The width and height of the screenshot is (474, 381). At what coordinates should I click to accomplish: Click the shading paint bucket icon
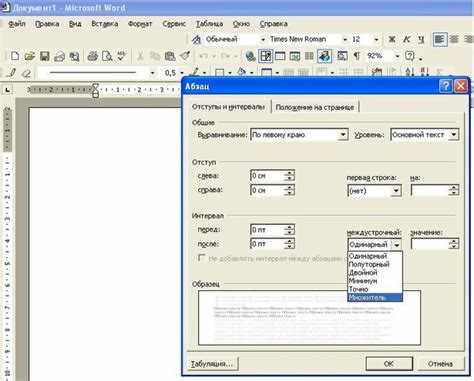pos(241,72)
